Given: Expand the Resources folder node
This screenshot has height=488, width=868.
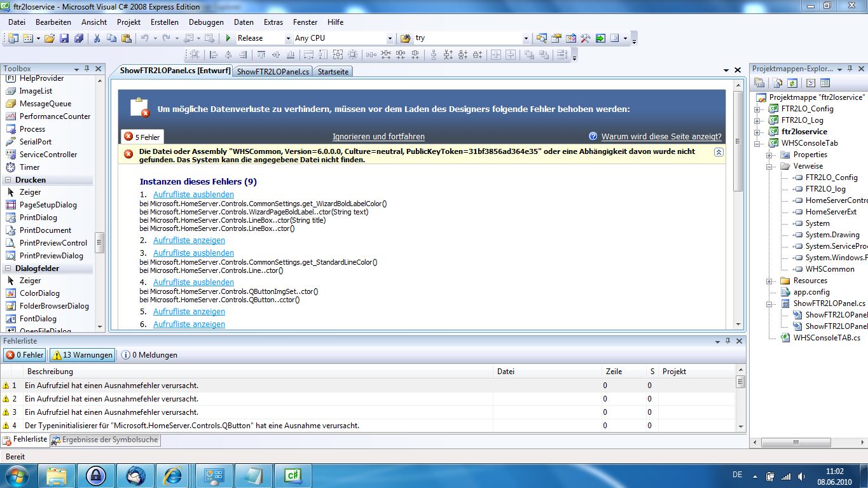Looking at the screenshot, I should click(769, 281).
